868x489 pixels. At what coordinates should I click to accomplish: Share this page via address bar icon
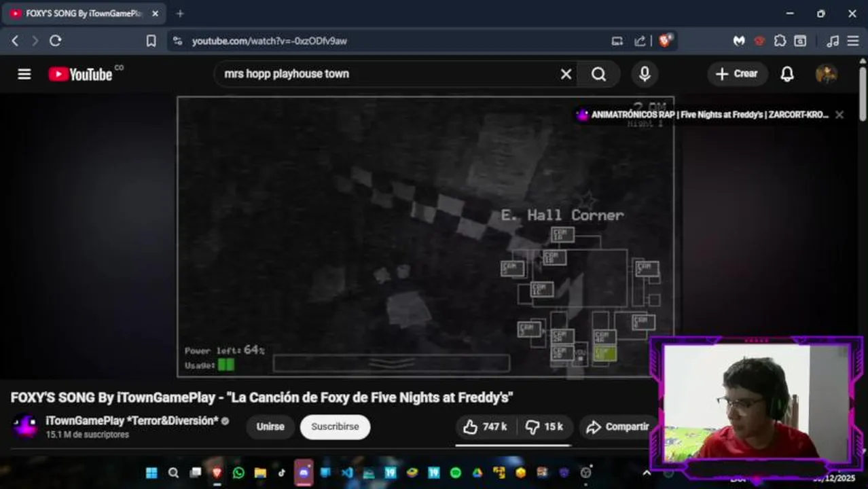(640, 41)
